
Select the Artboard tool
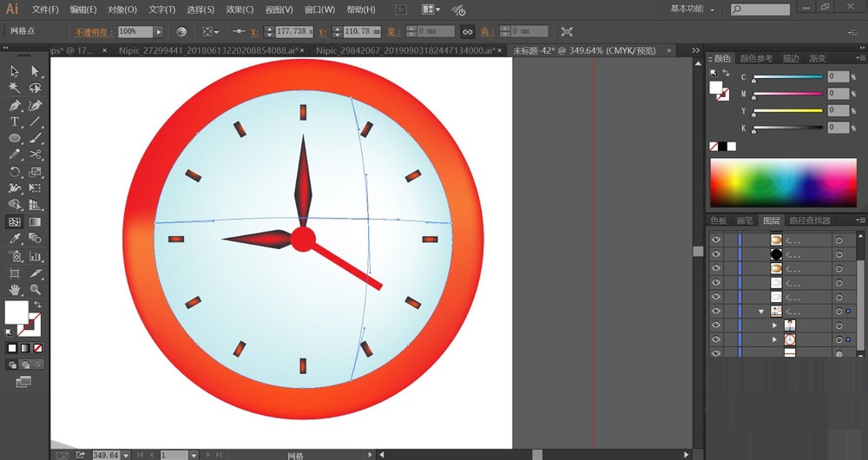15,273
